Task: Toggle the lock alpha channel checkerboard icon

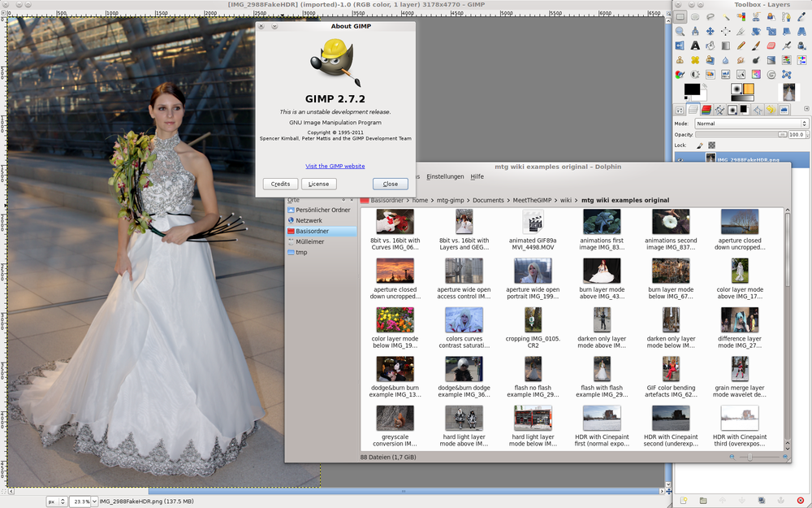Action: [x=711, y=145]
